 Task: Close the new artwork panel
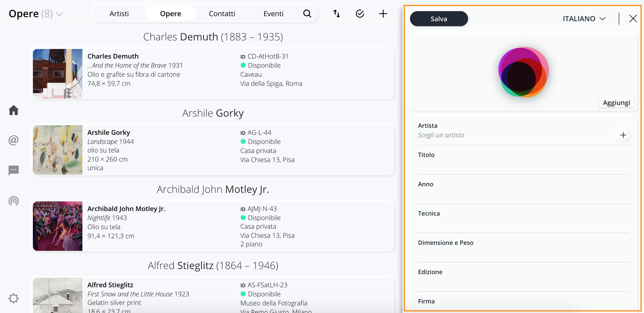633,18
